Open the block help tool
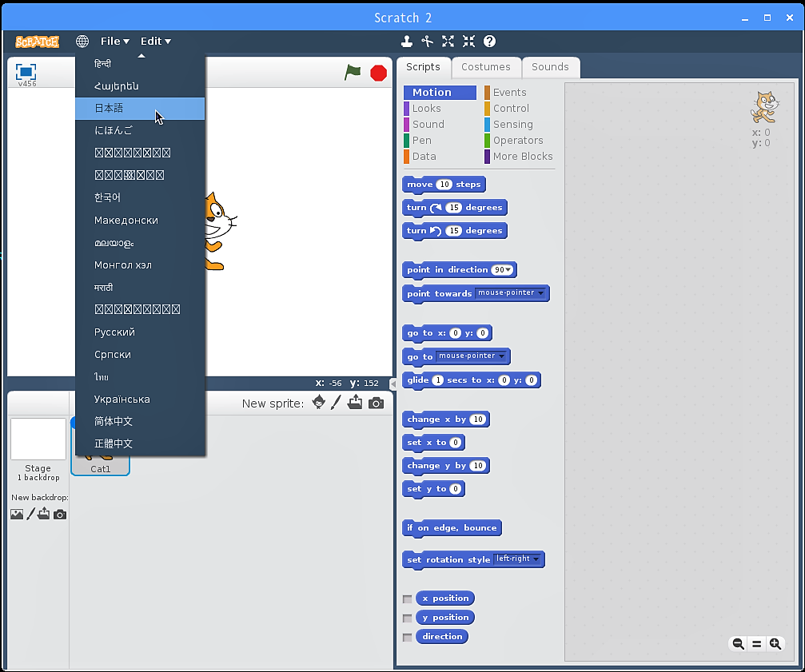 click(490, 41)
